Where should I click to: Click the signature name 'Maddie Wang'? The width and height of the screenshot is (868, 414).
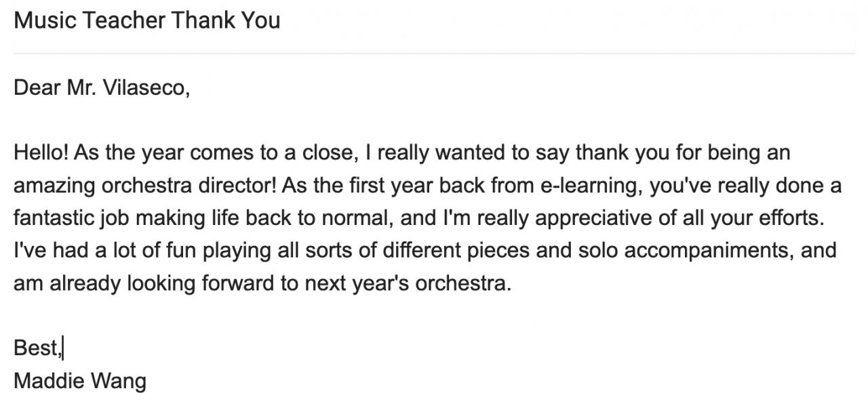click(x=80, y=380)
